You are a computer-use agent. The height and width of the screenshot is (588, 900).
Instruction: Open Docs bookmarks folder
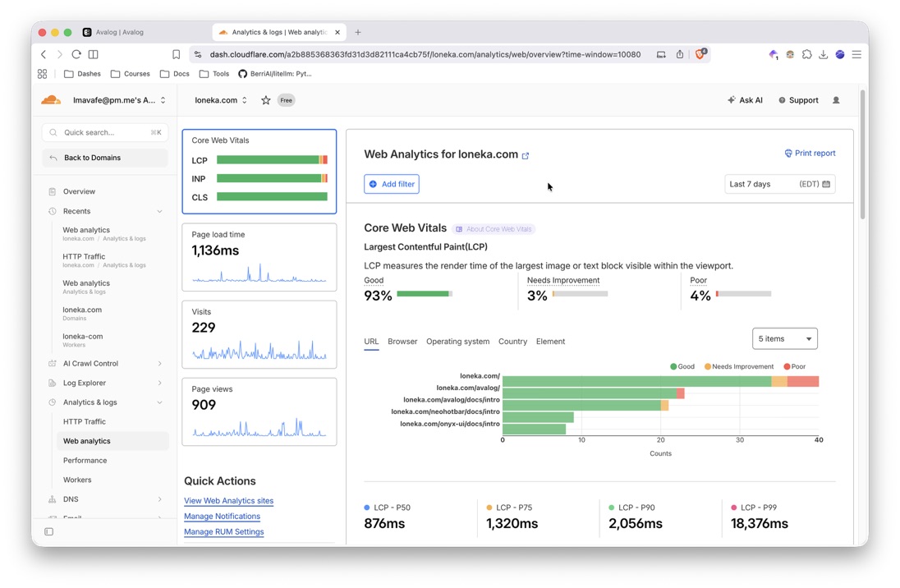(x=174, y=74)
